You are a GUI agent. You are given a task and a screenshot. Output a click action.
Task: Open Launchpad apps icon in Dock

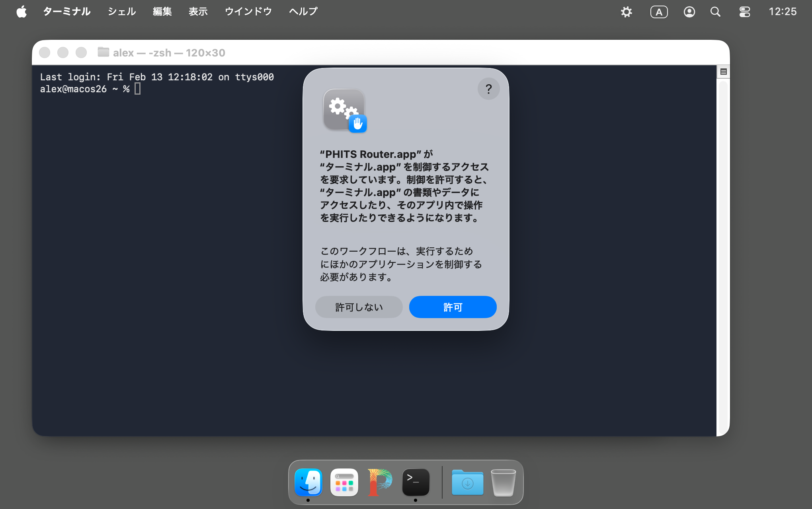344,482
